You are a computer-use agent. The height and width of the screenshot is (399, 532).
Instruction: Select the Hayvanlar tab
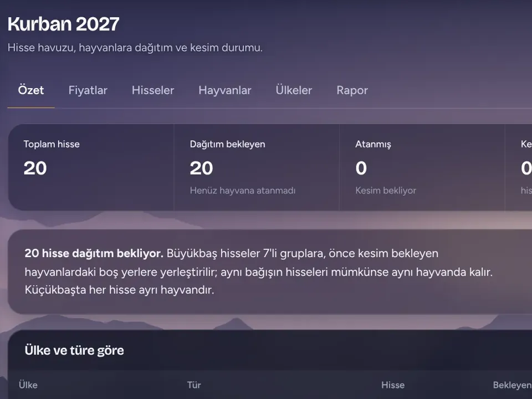click(224, 90)
